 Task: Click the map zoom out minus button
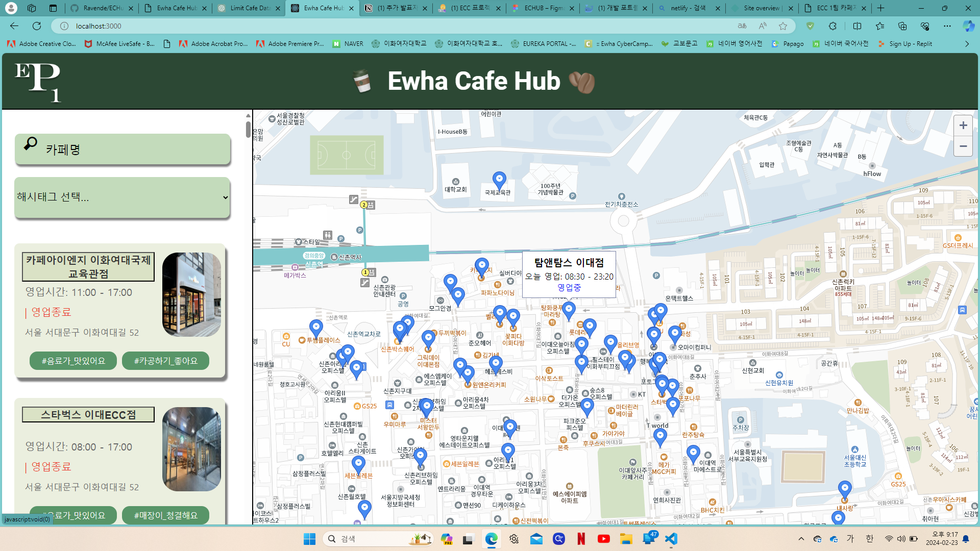pyautogui.click(x=963, y=146)
